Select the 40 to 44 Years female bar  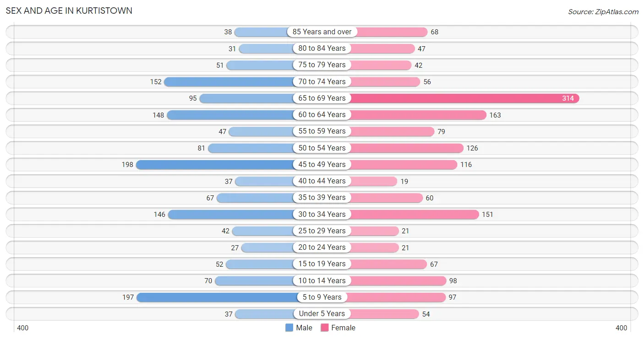point(373,181)
